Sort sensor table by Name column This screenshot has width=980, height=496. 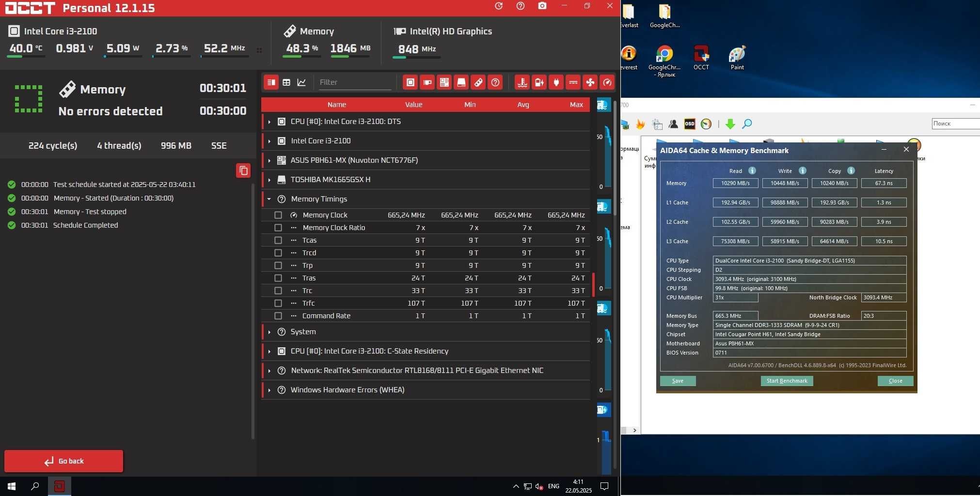click(336, 105)
